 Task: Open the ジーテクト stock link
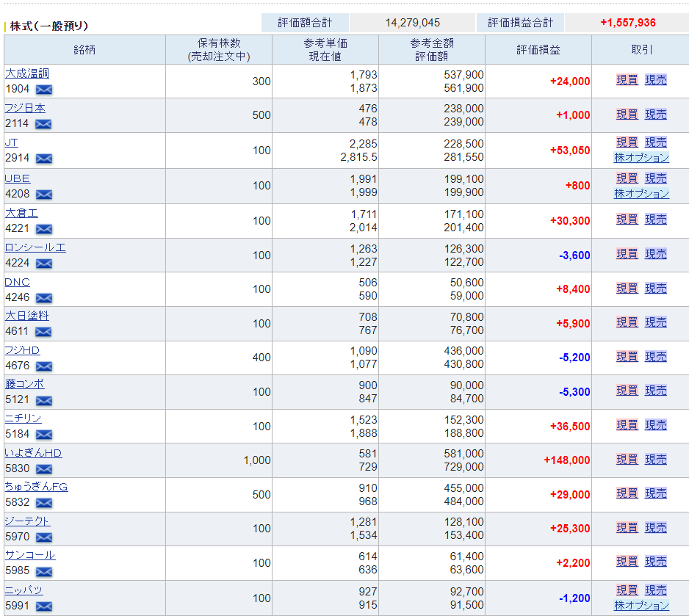point(27,521)
